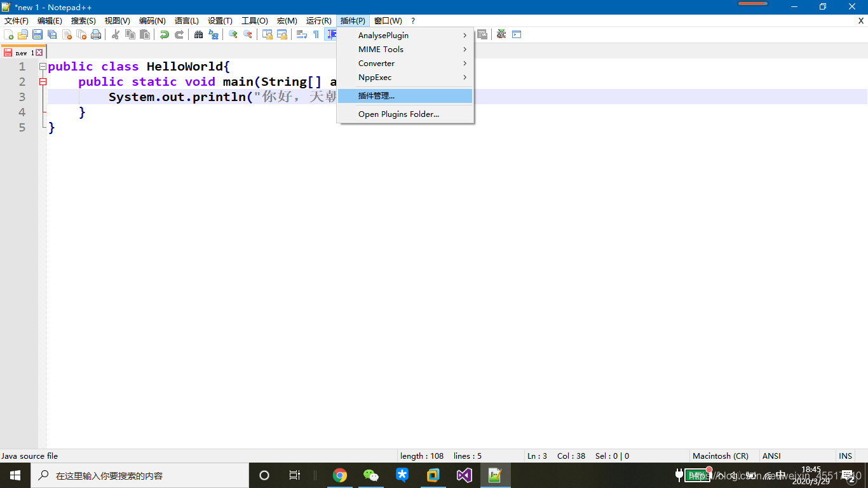Open a file using the folder icon
The height and width of the screenshot is (488, 868).
coord(23,34)
